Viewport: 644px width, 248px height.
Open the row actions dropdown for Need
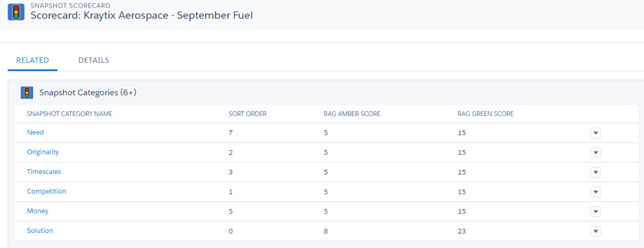595,133
